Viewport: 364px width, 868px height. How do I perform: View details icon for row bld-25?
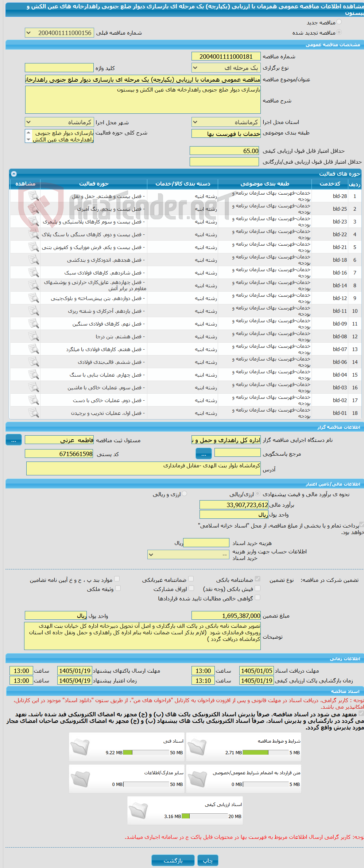point(34,209)
